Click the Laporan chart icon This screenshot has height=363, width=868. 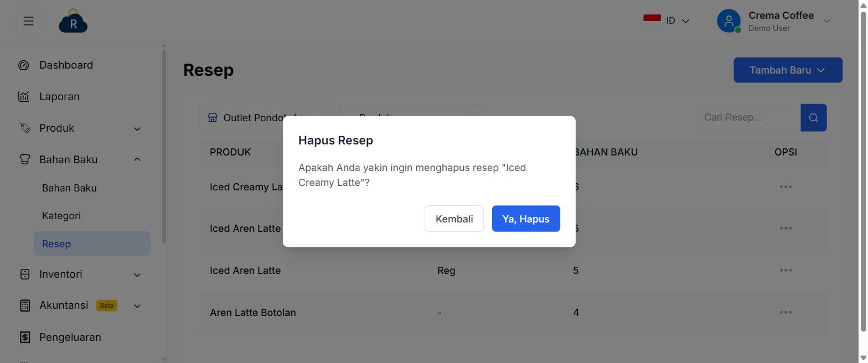point(23,97)
